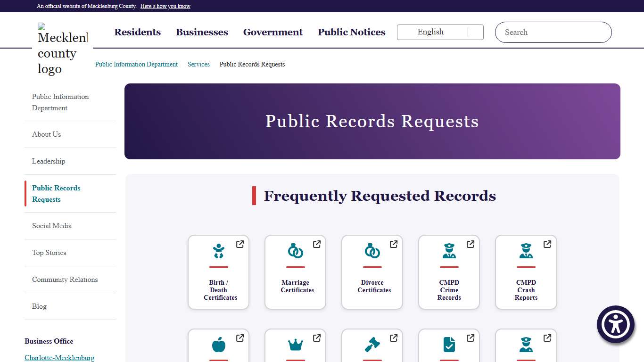This screenshot has width=644, height=362.
Task: Click the external link icon on Divorce Certificates card
Action: click(394, 244)
